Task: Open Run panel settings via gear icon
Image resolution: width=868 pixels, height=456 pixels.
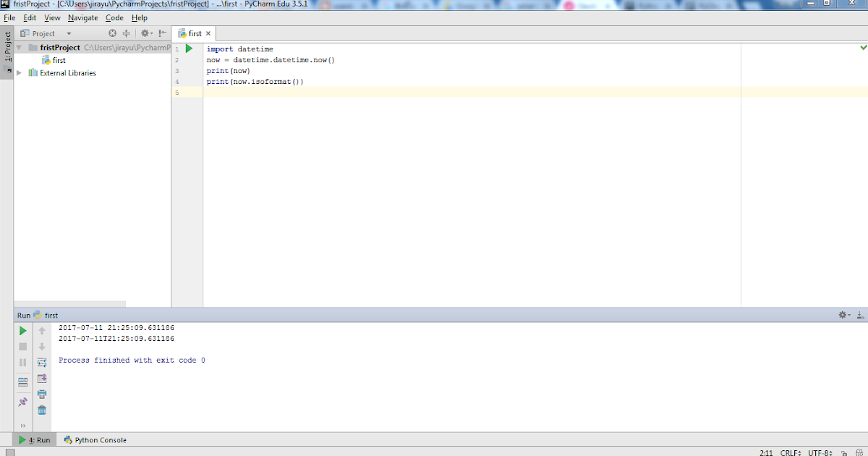Action: tap(843, 315)
